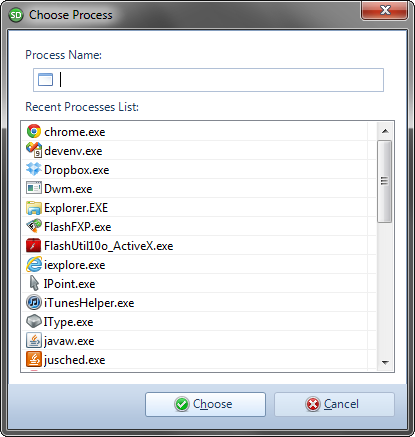The image size is (415, 437).
Task: Select the iexplore.exe Internet Explorer icon
Action: [34, 264]
